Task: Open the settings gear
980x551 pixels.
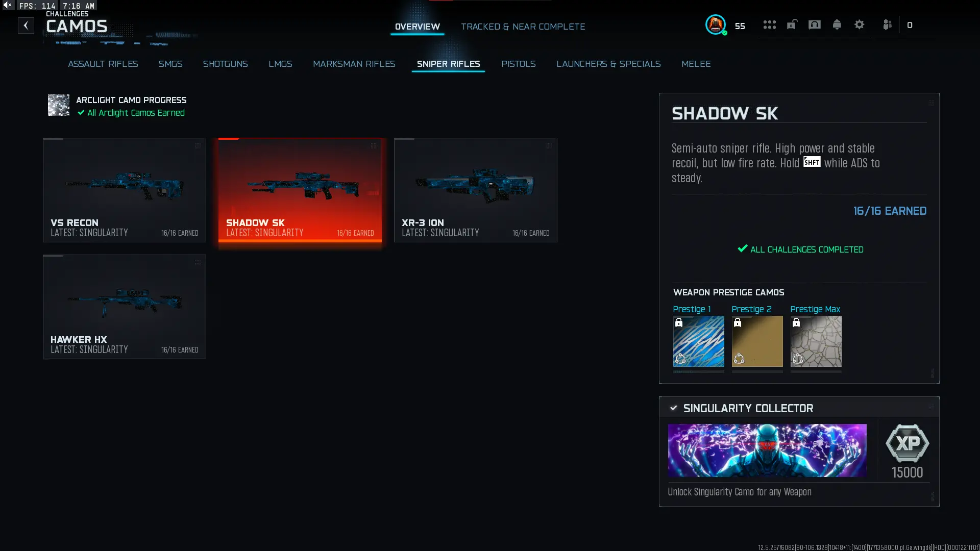Action: pyautogui.click(x=859, y=24)
